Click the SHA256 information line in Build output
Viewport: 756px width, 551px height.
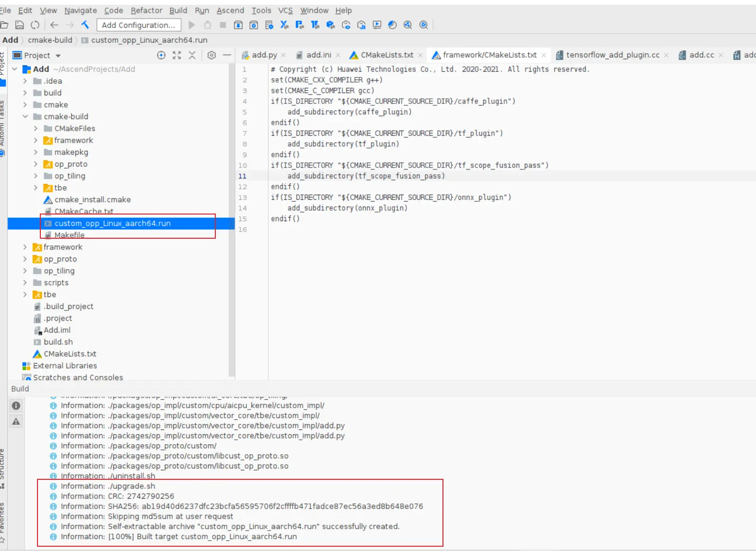pos(242,506)
